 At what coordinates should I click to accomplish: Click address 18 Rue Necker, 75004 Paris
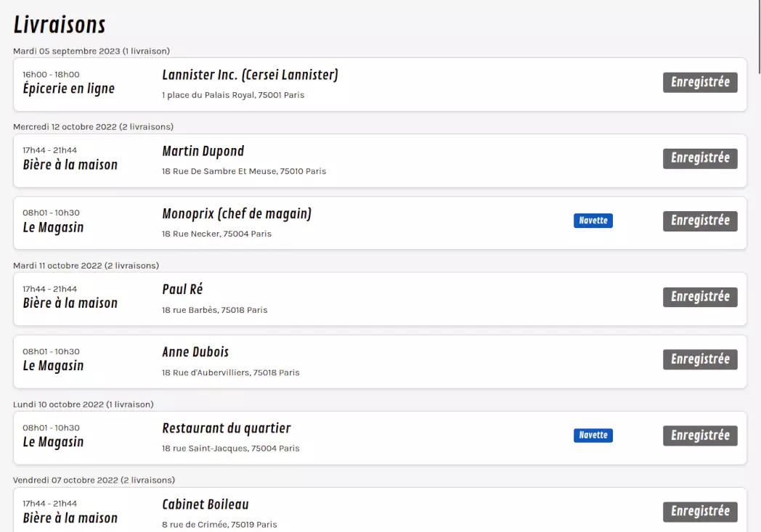(x=216, y=234)
